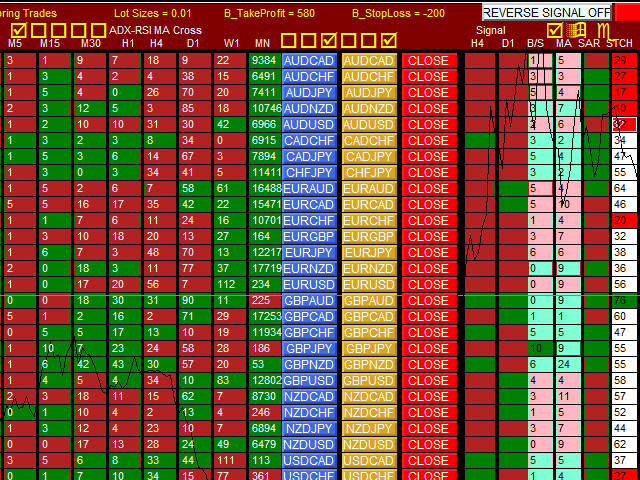Click CLOSE button in the CADJPY row

tap(429, 157)
